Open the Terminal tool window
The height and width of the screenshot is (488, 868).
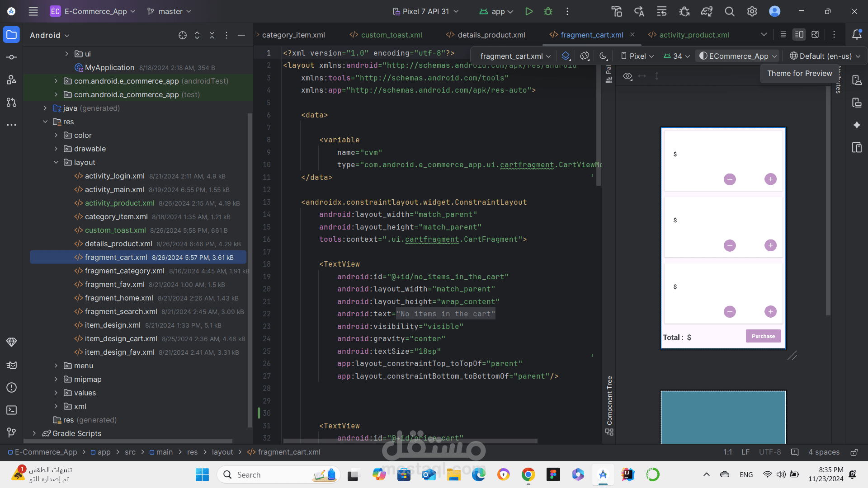pos(11,410)
